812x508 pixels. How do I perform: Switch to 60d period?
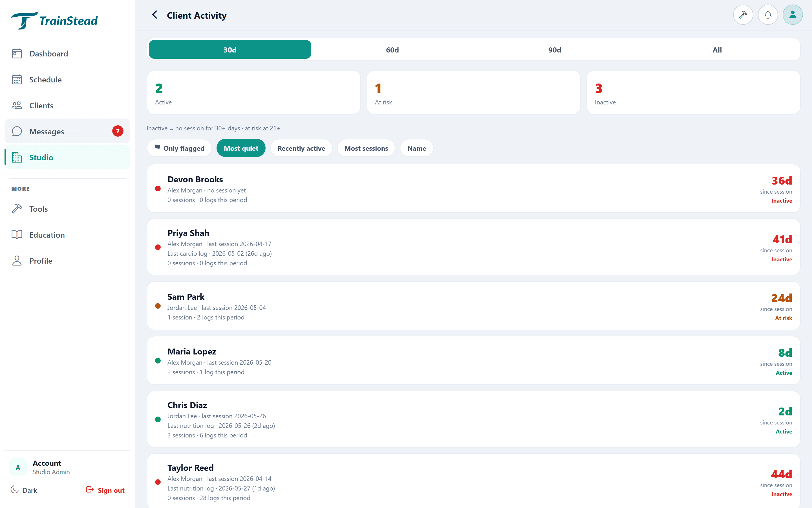coord(392,50)
